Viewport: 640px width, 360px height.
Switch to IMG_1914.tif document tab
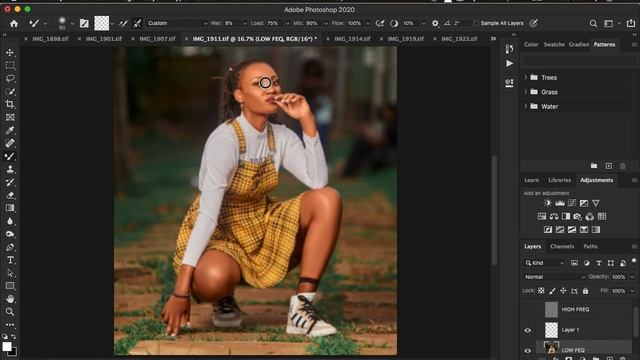[352, 39]
